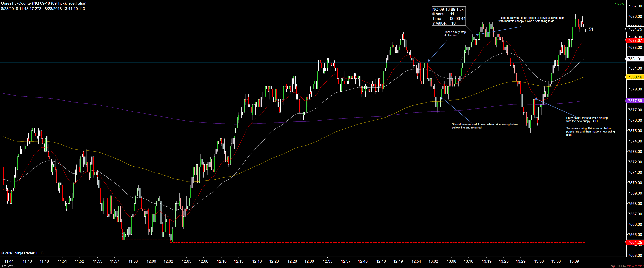This screenshot has height=268, width=644.
Task: Select the "Same reasoning" text annotation
Action: coord(590,131)
